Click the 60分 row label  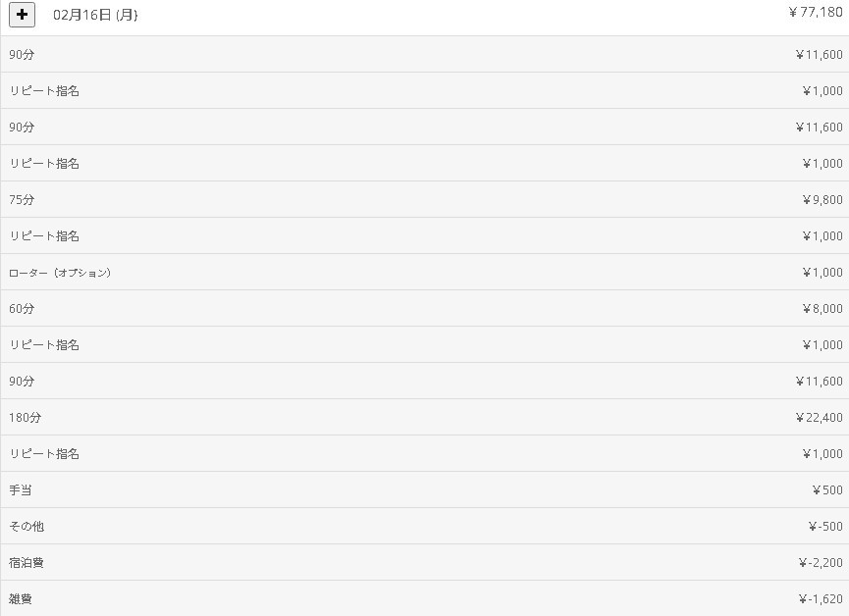point(22,309)
